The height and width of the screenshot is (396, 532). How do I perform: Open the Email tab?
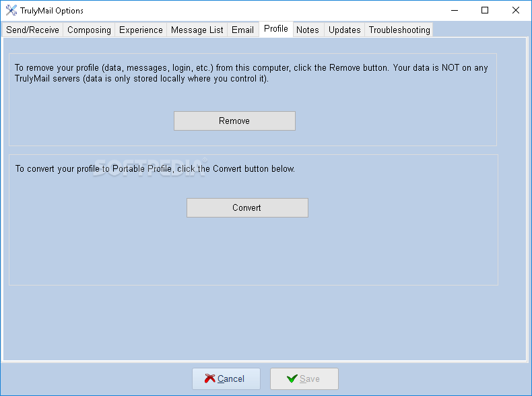click(x=243, y=30)
